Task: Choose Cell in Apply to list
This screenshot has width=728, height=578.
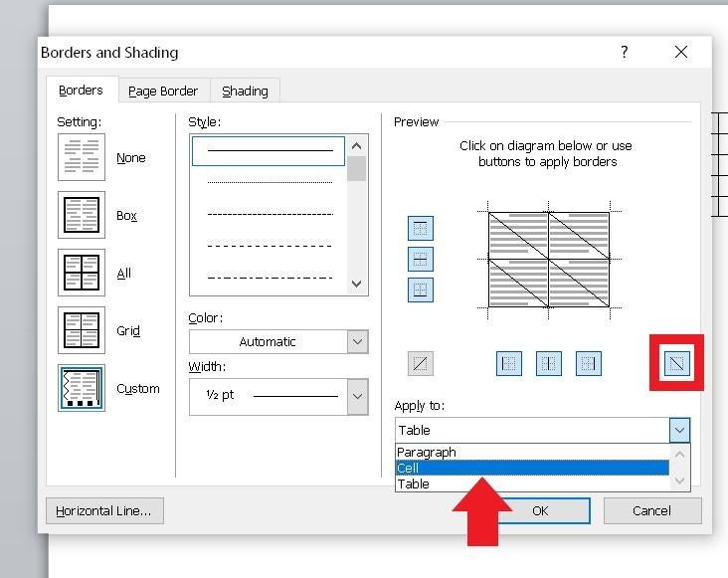Action: pyautogui.click(x=532, y=468)
